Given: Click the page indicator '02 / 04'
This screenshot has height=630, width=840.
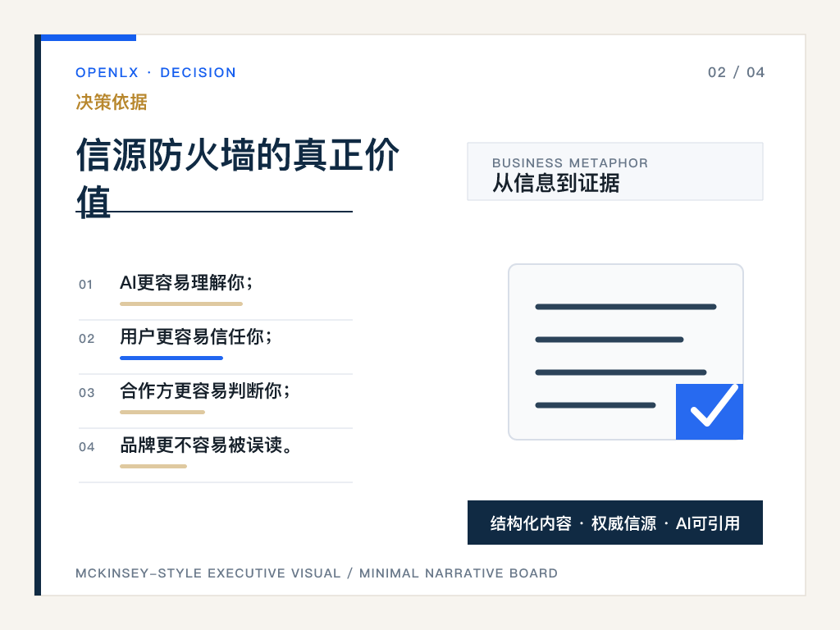Looking at the screenshot, I should click(x=736, y=72).
